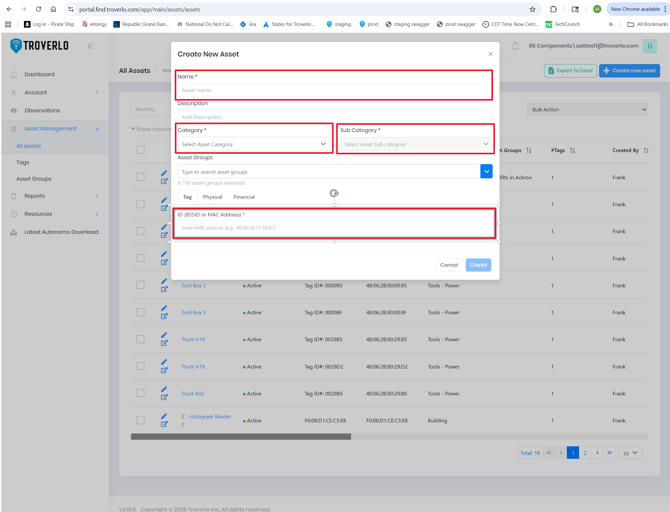This screenshot has height=512, width=670.
Task: Switch to the Tag tab
Action: tap(187, 197)
